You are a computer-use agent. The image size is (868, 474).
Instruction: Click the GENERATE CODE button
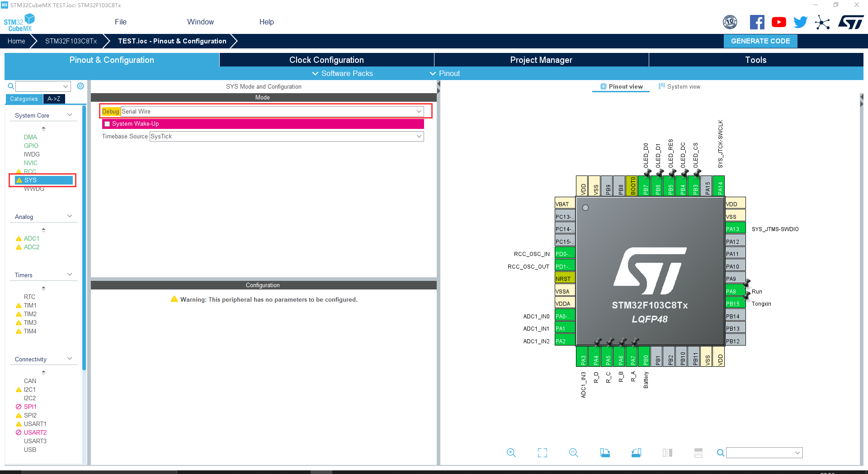(x=760, y=41)
